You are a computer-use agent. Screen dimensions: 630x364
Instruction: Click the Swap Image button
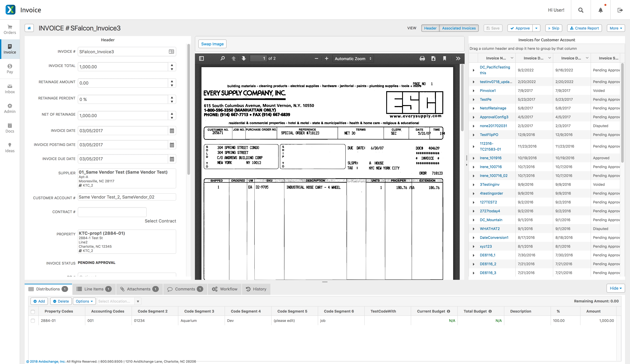(x=212, y=44)
